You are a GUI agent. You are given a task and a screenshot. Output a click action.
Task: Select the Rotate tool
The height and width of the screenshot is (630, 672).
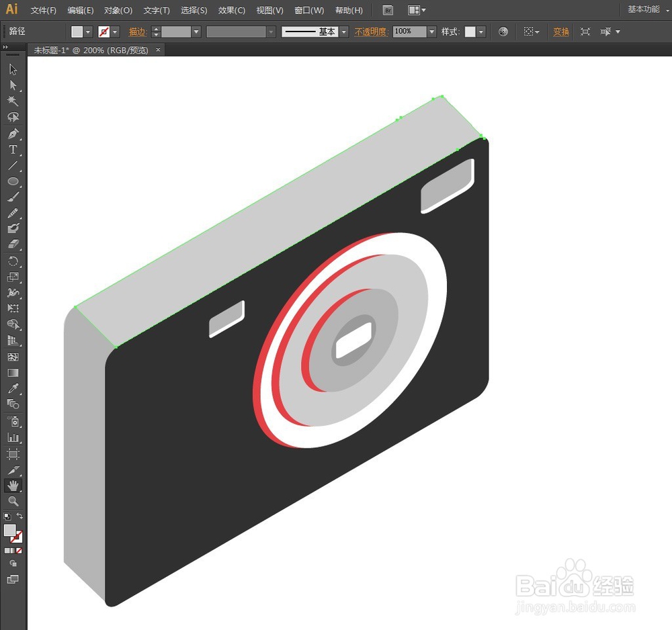coord(13,261)
